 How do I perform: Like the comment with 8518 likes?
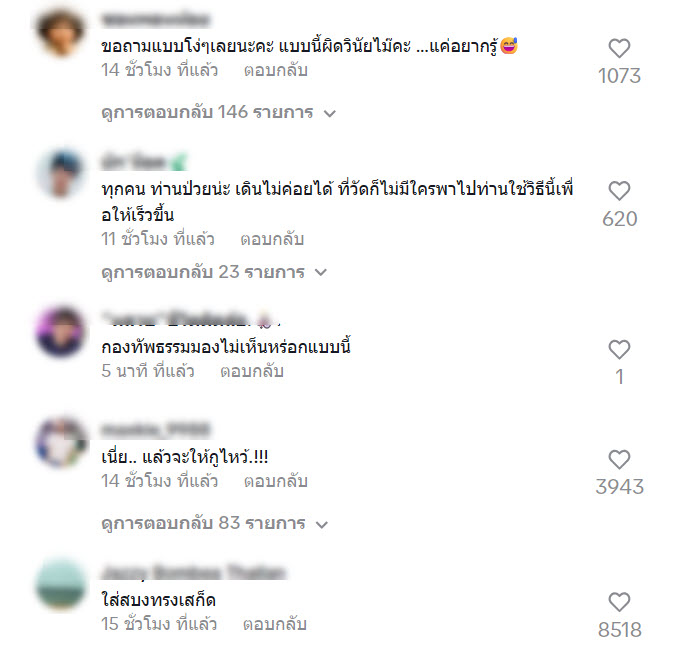[x=619, y=602]
